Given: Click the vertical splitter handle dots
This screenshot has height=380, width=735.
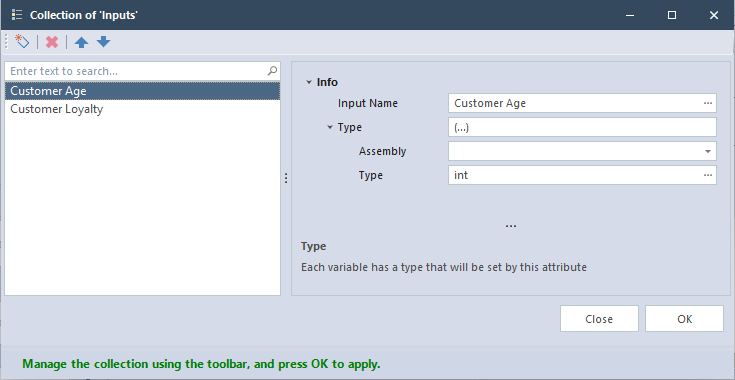Looking at the screenshot, I should coord(286,178).
